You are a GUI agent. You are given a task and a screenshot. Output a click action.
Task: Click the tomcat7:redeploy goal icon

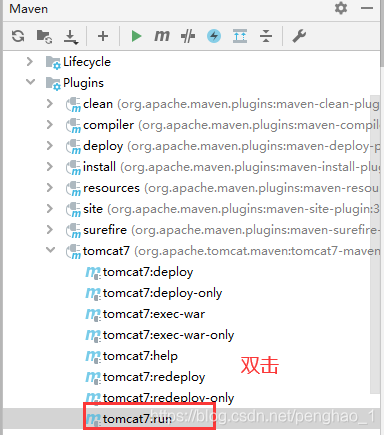[93, 378]
